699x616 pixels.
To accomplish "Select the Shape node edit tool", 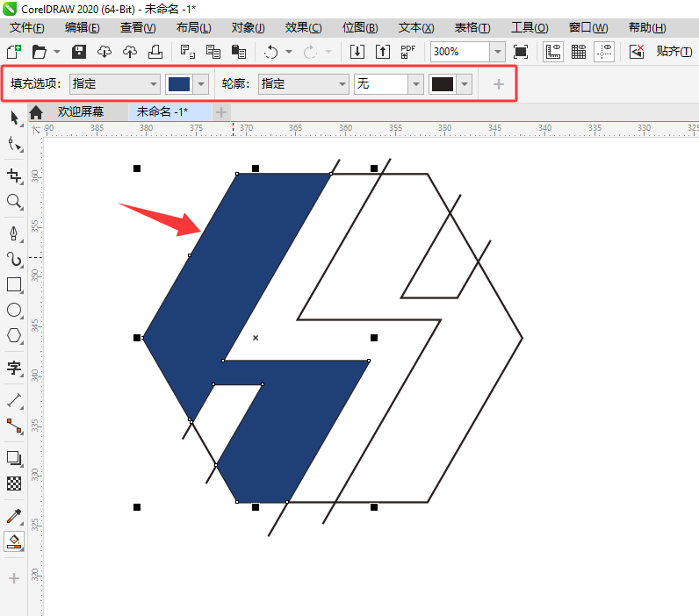I will [15, 144].
